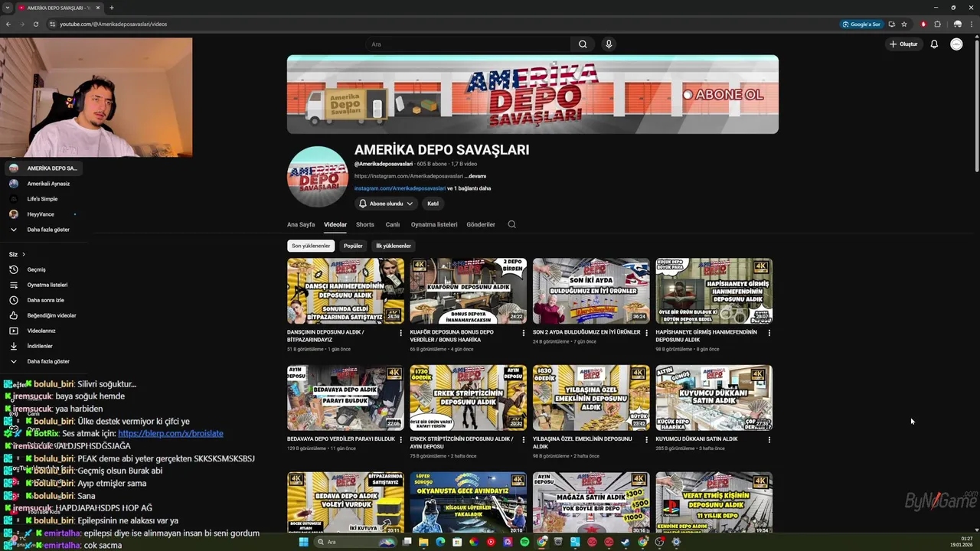The height and width of the screenshot is (551, 980).
Task: Select the Son yüklenenler filter chip
Action: [x=311, y=246]
